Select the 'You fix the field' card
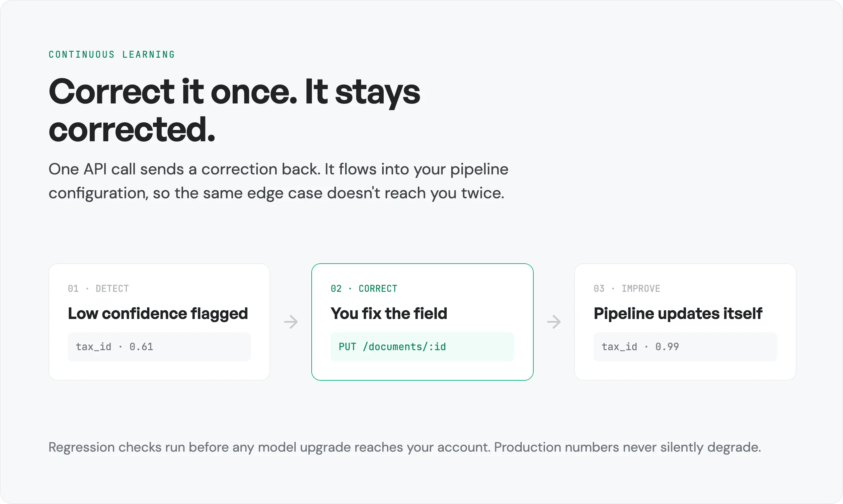Image resolution: width=843 pixels, height=504 pixels. click(422, 322)
